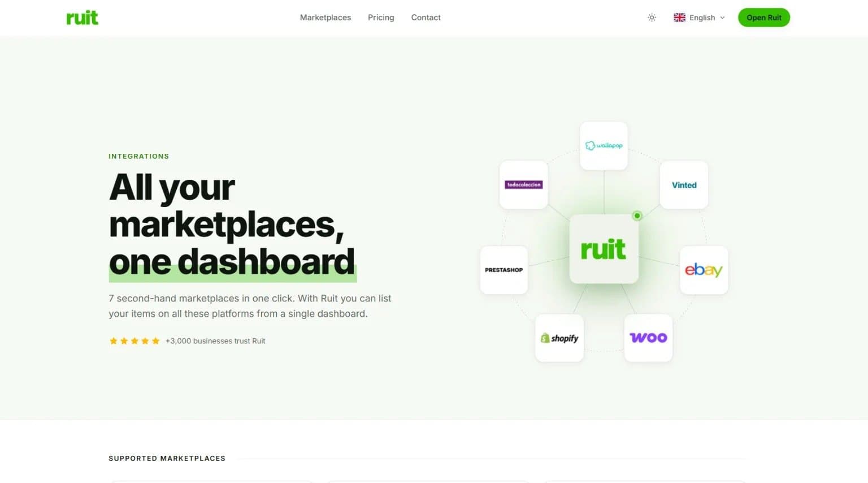Image resolution: width=868 pixels, height=483 pixels.
Task: Open the Marketplaces nav item
Action: click(325, 18)
